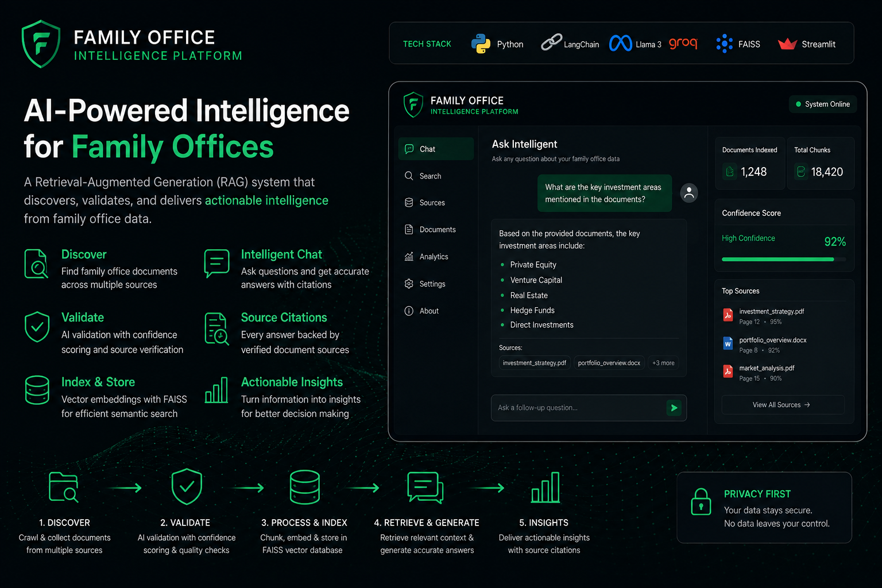The height and width of the screenshot is (588, 882).
Task: Expand the +3 more sources chip
Action: tap(663, 363)
